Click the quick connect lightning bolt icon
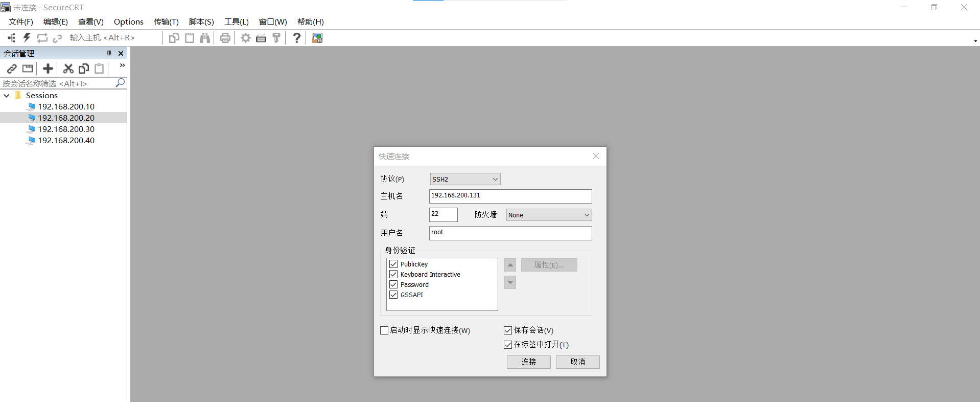 [x=27, y=38]
